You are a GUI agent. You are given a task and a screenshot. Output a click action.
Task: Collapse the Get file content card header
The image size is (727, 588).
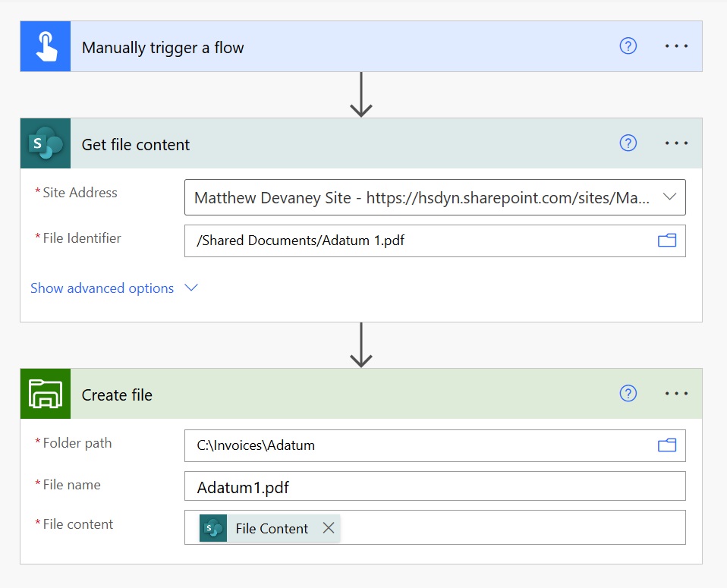coord(361,143)
